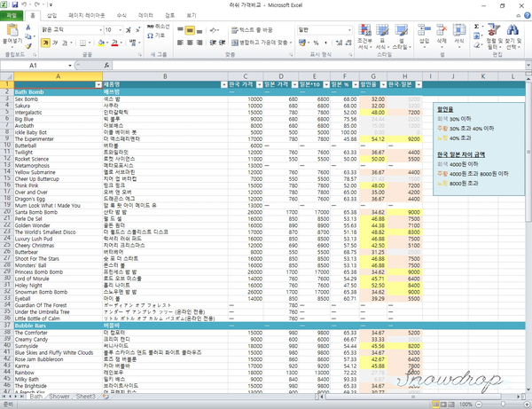Click Merge and Center button
Image resolution: width=532 pixels, height=409 pixels.
[x=260, y=43]
